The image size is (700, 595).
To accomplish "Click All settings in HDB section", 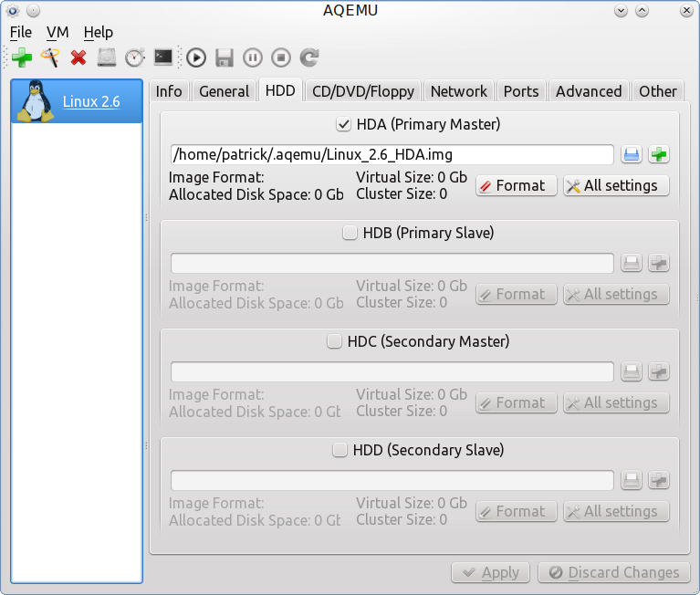I will [x=617, y=294].
